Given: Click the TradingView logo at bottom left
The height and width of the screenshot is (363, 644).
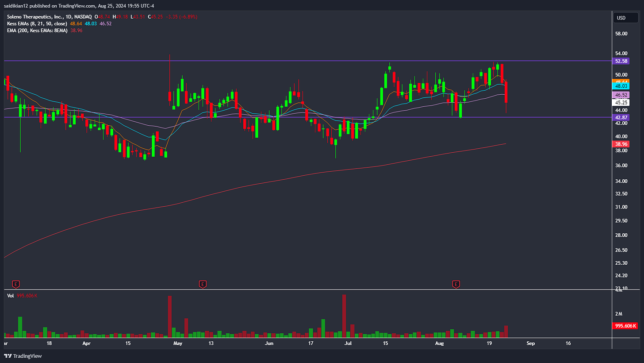Looking at the screenshot, I should tap(23, 356).
